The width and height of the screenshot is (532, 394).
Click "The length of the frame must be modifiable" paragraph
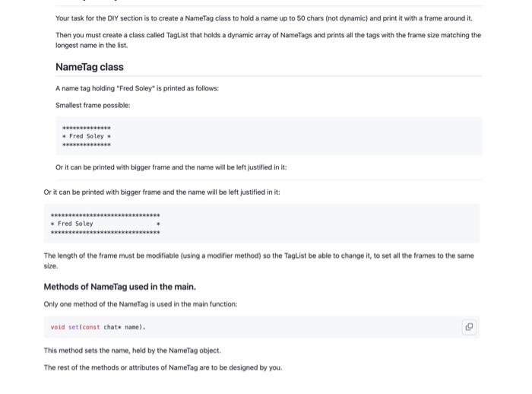click(258, 256)
